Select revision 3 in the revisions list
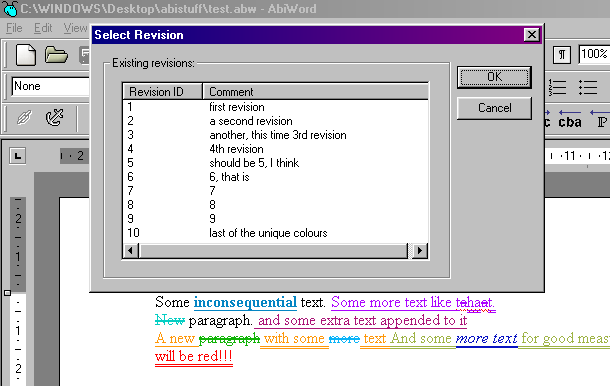Image resolution: width=610 pixels, height=386 pixels. [x=275, y=135]
